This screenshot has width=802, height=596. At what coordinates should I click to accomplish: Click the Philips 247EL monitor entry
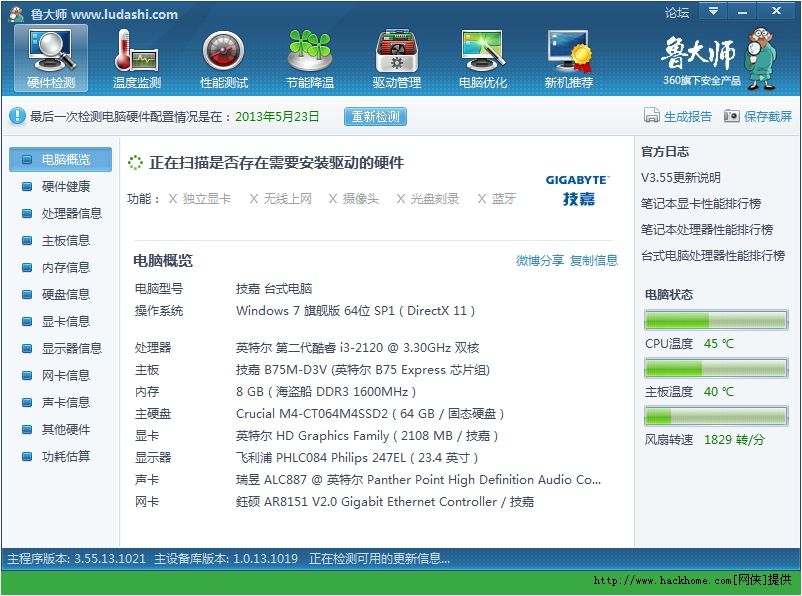coord(357,458)
